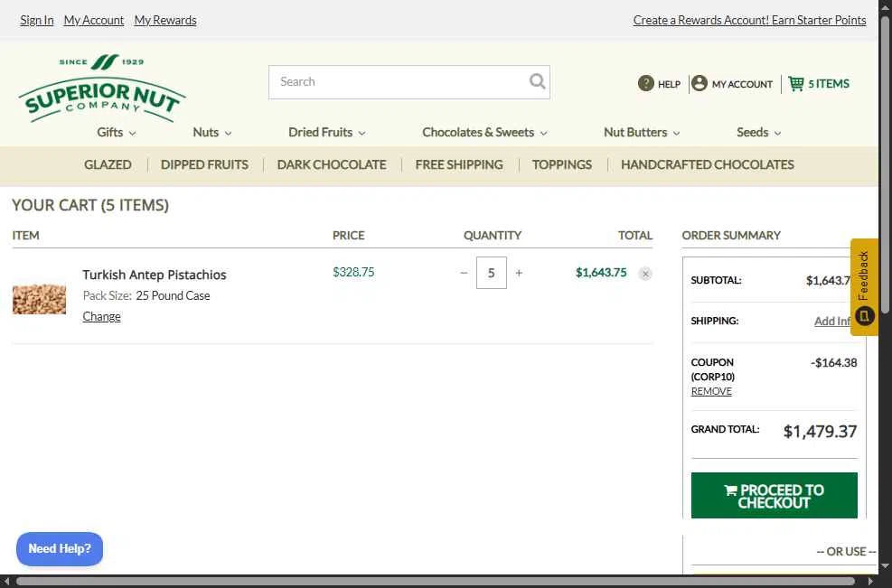Click the $1,479.37 grand total value

(x=820, y=432)
